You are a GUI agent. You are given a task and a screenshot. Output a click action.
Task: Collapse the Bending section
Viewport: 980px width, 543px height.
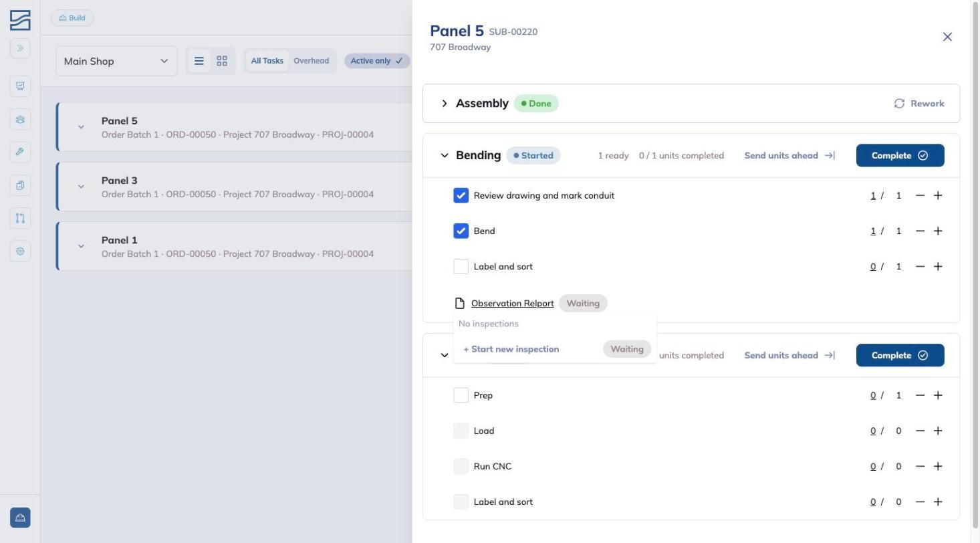[445, 155]
